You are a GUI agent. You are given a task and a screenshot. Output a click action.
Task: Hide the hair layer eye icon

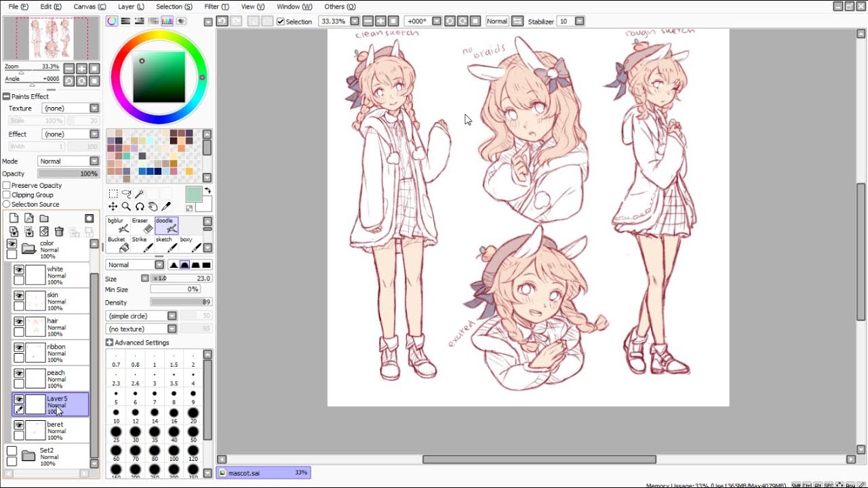19,321
